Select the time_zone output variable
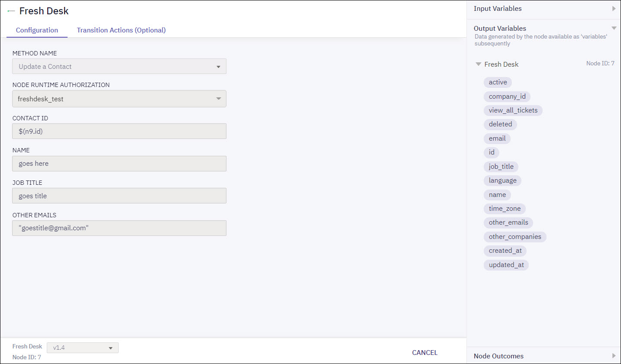621x364 pixels. pyautogui.click(x=505, y=209)
